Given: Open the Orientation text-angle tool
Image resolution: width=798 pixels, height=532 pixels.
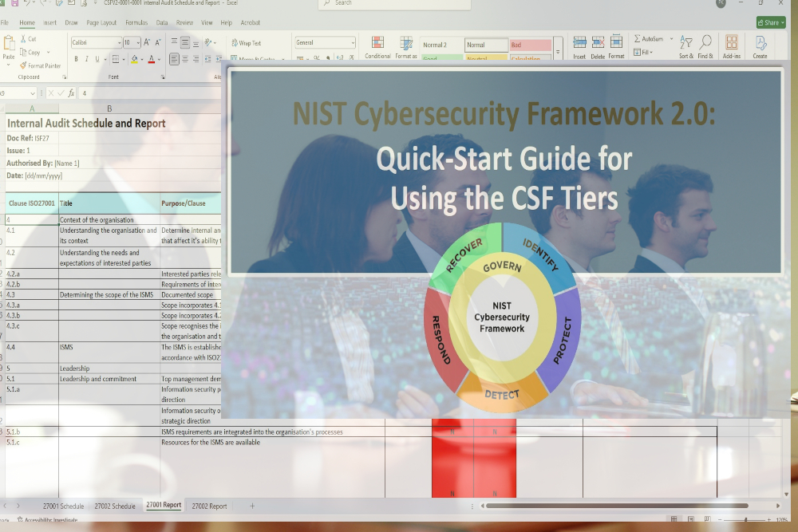Looking at the screenshot, I should 208,43.
